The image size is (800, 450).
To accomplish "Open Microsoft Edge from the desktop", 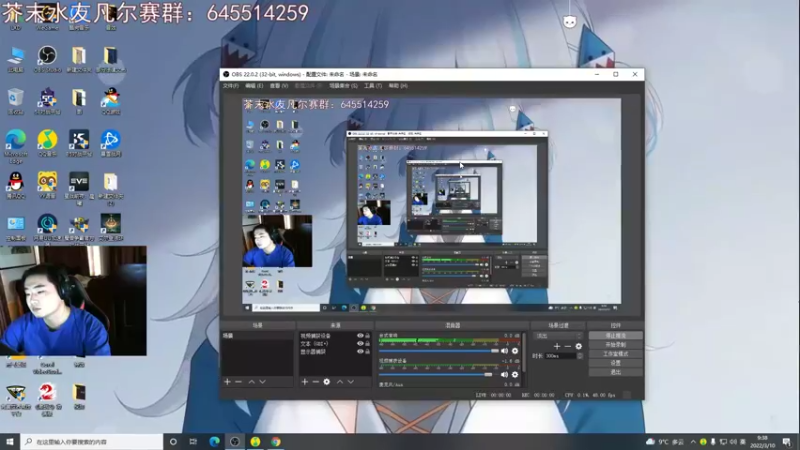I will (x=16, y=146).
